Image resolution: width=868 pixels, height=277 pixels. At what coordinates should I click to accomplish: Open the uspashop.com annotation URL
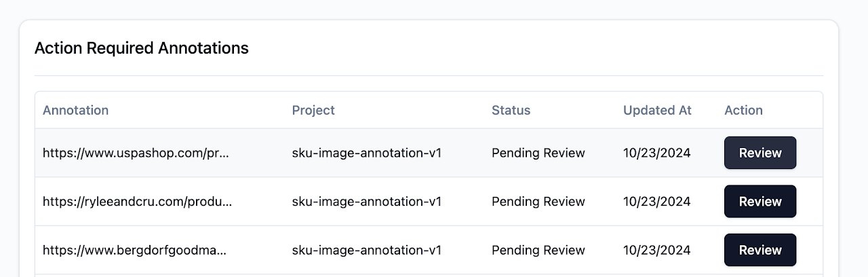136,153
